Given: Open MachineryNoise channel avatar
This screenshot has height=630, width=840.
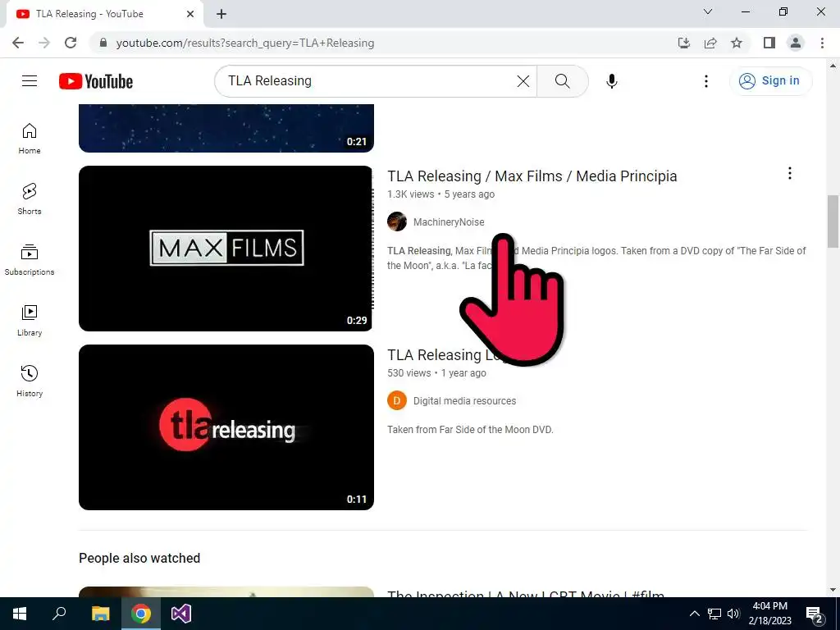Looking at the screenshot, I should [397, 221].
